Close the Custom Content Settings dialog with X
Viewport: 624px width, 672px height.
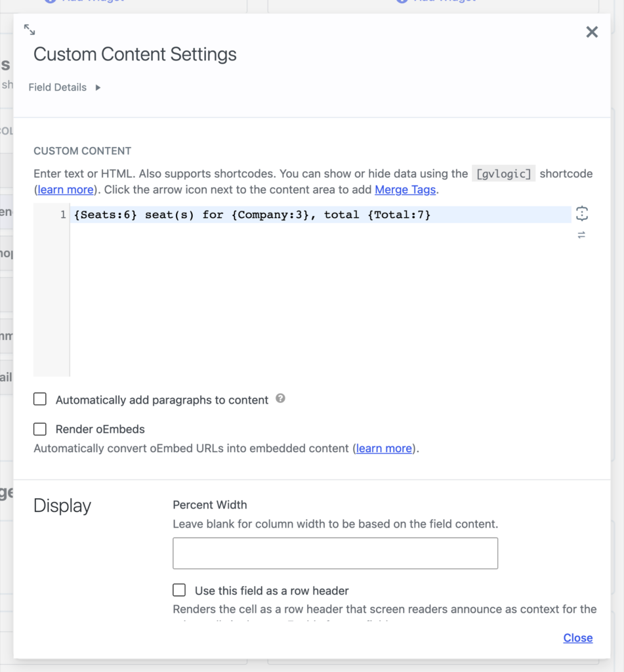[x=592, y=31]
